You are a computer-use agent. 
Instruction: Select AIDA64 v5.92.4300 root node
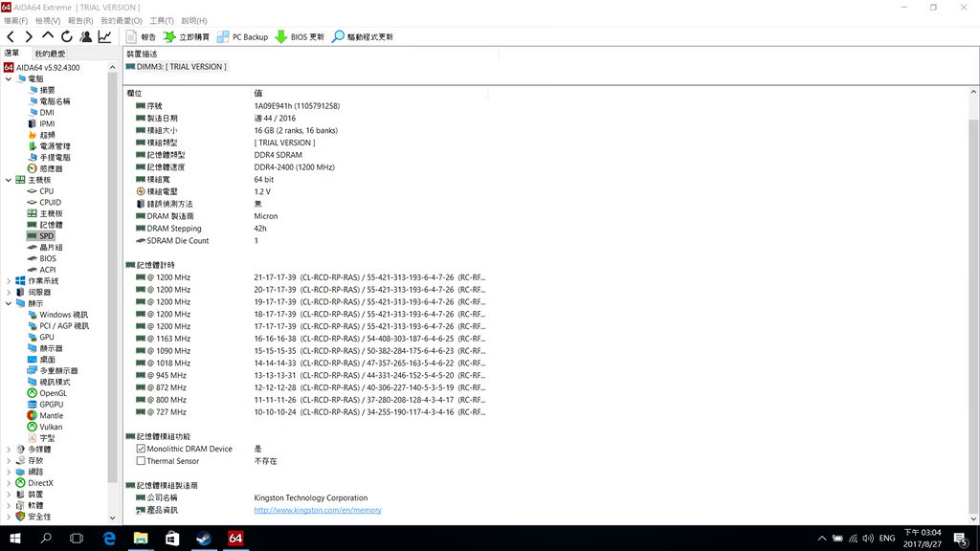(48, 68)
